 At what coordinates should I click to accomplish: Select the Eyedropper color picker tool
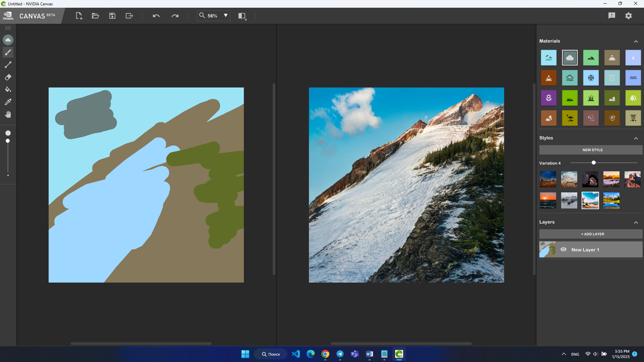pos(8,102)
